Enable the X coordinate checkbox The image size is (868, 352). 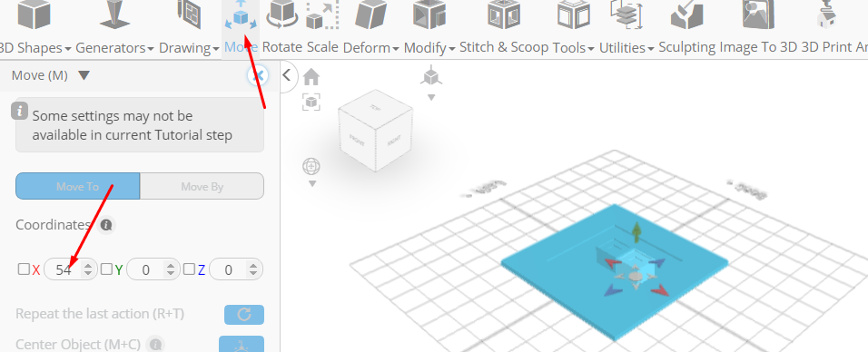pos(24,269)
